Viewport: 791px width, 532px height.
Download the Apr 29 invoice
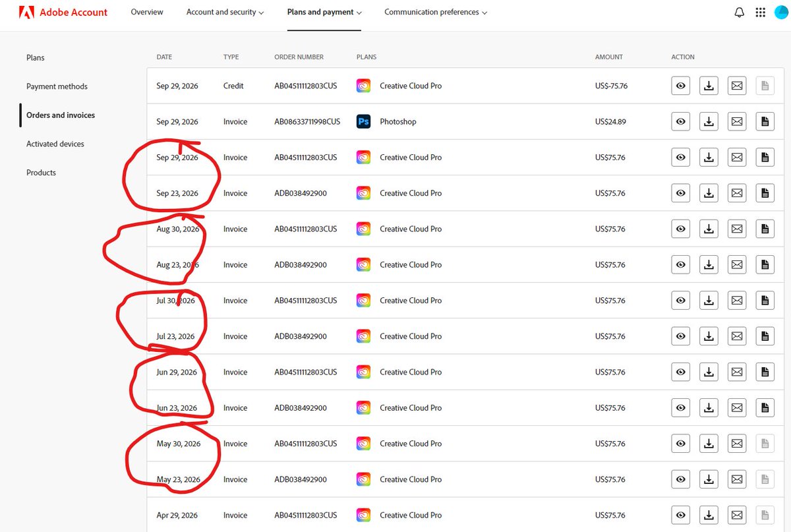click(x=709, y=515)
